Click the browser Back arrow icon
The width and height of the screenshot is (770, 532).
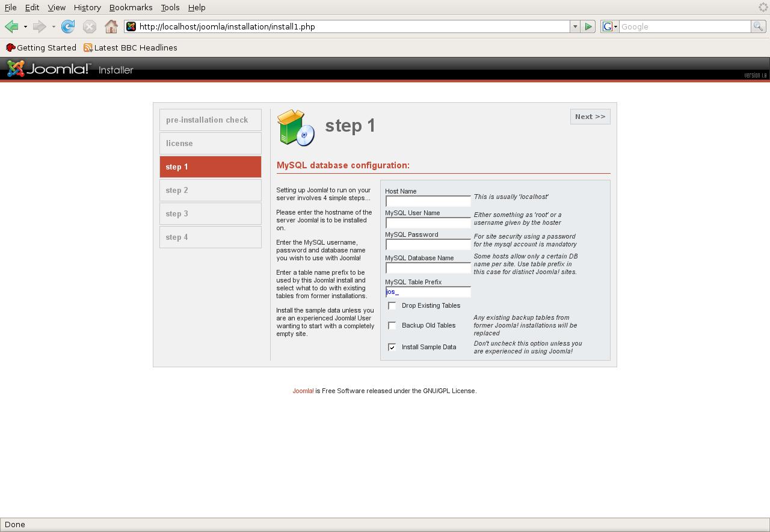[11, 26]
